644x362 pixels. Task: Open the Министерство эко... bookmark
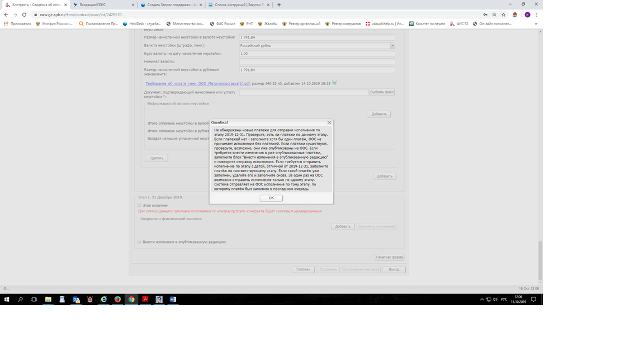[185, 24]
